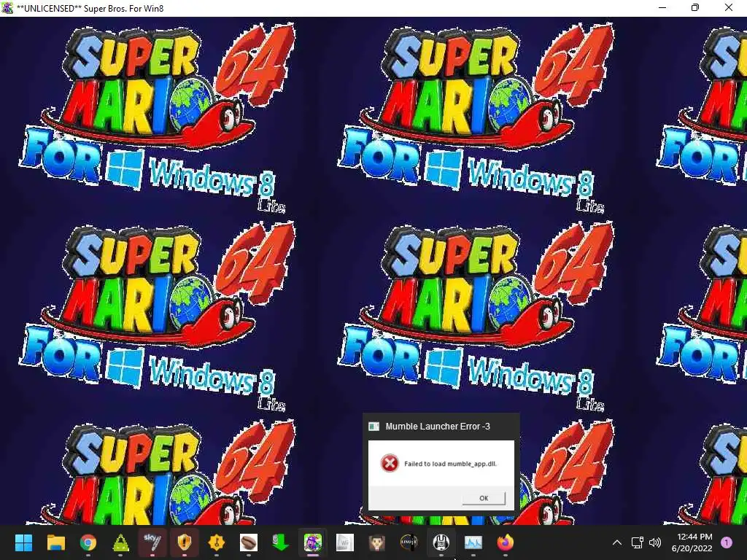The width and height of the screenshot is (747, 560).
Task: Launch Firefox from the taskbar
Action: click(505, 542)
